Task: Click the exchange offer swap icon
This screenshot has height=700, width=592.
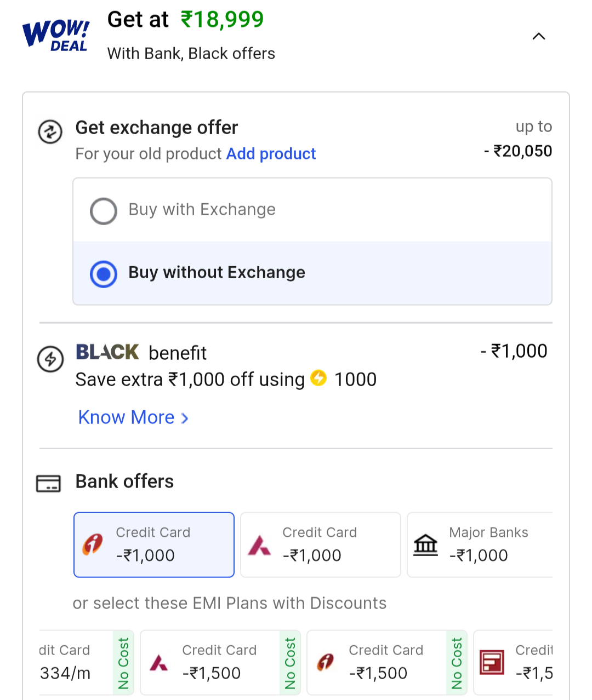Action: pos(50,132)
